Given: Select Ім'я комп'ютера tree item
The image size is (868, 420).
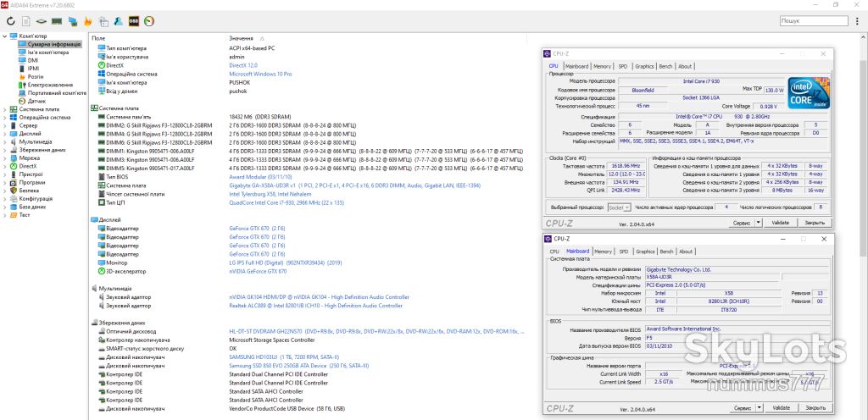Looking at the screenshot, I should 48,52.
